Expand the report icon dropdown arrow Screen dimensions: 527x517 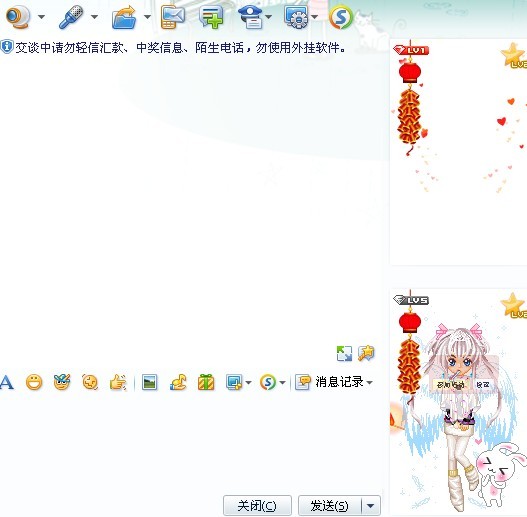tap(269, 16)
